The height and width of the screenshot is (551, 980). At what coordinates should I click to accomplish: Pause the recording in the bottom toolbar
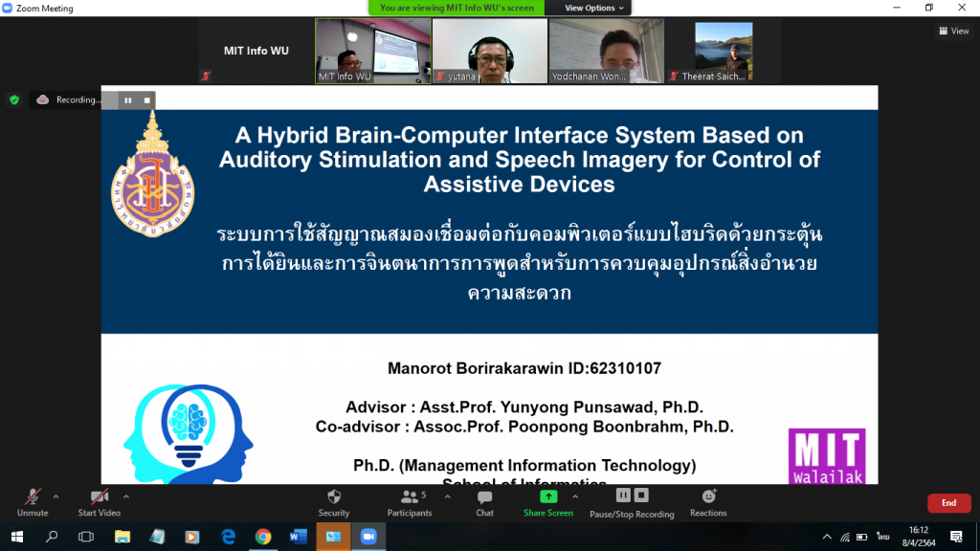click(x=623, y=496)
